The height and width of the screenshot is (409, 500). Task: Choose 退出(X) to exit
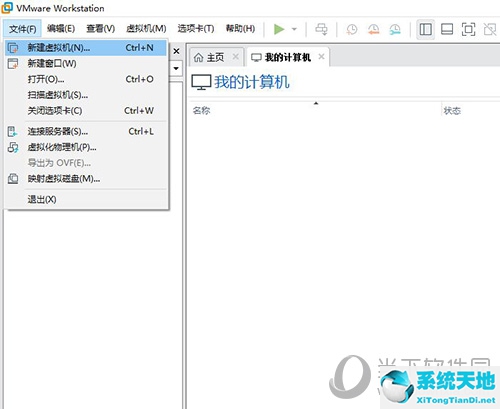click(86, 199)
